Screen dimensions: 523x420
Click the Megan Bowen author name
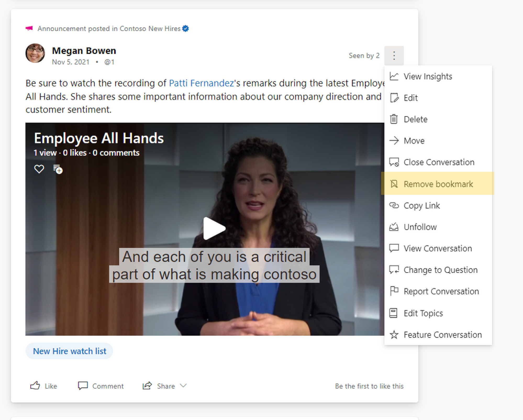pyautogui.click(x=84, y=51)
